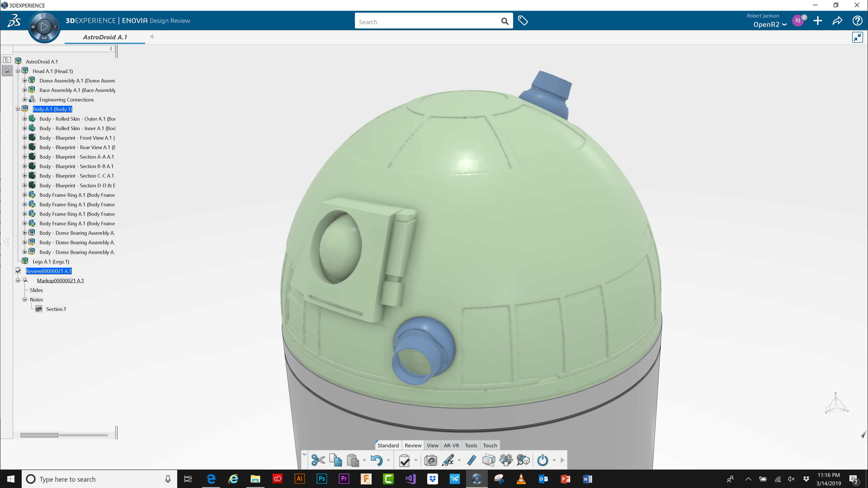Viewport: 868px width, 488px height.
Task: Switch to the Review tab
Action: (413, 445)
